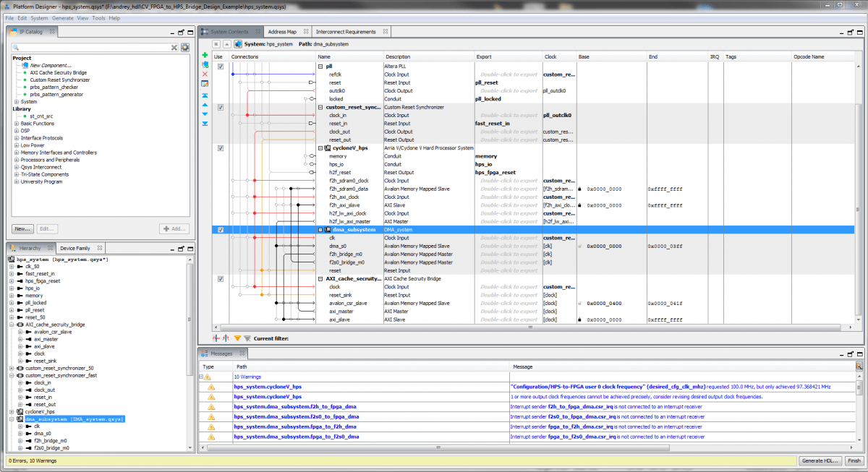
Task: Collapse the 10 Warnings message group
Action: (x=201, y=377)
